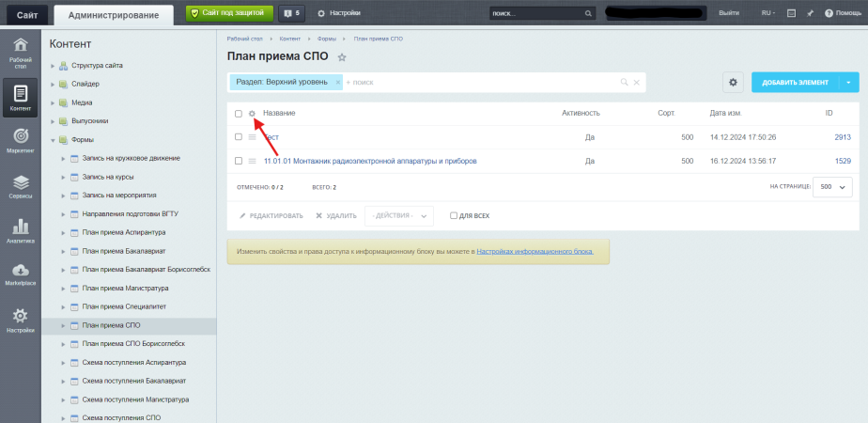Remove the Раздел: Верхний уровень filter tag

click(337, 83)
